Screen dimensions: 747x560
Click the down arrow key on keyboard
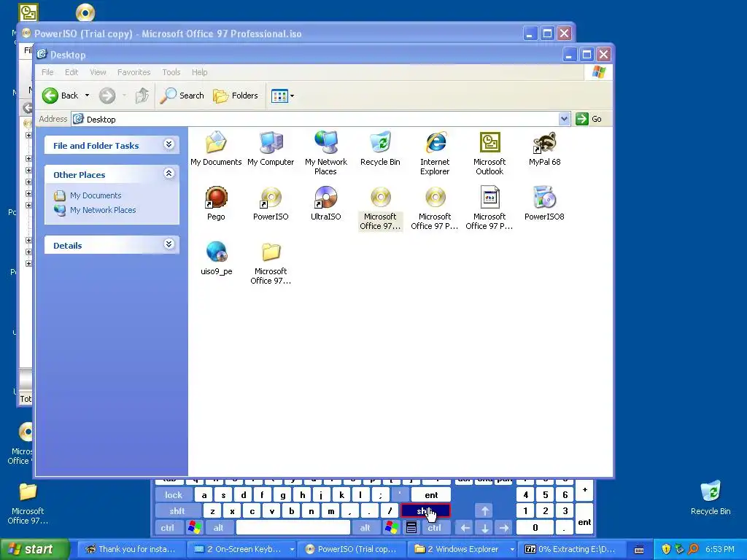click(x=484, y=528)
